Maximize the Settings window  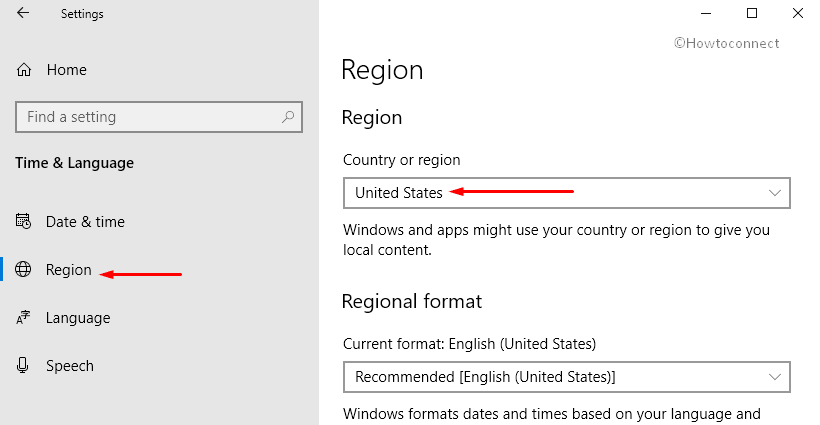pyautogui.click(x=752, y=13)
